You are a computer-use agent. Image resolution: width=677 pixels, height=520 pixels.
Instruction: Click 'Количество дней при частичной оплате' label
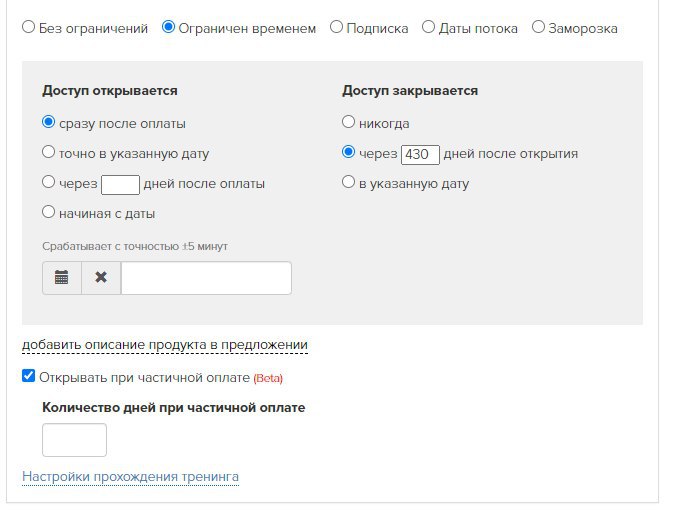point(174,407)
